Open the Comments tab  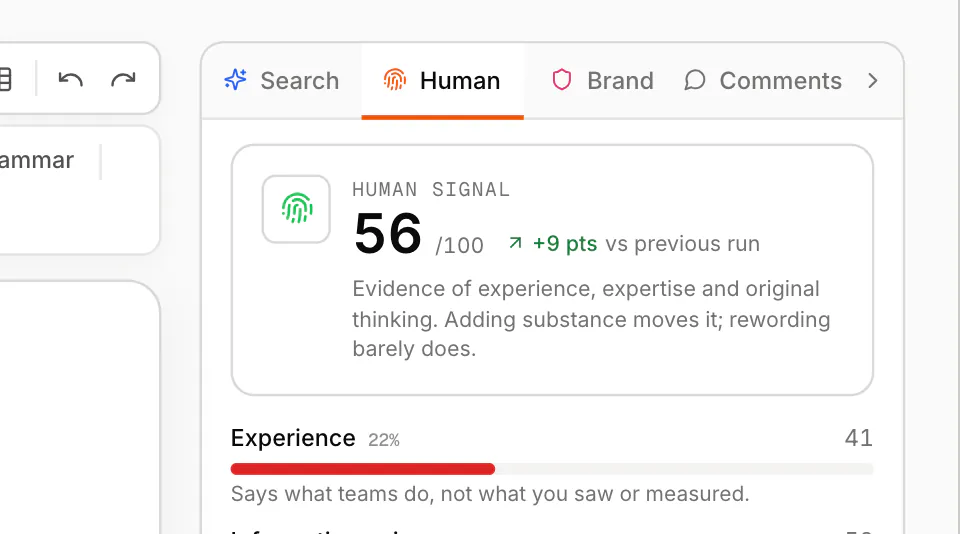tap(763, 81)
